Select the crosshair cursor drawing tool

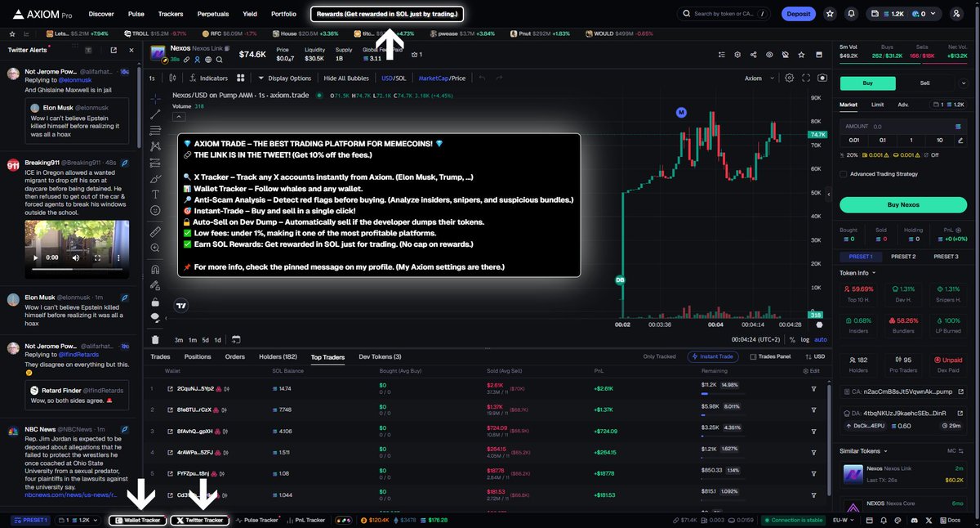tap(156, 98)
